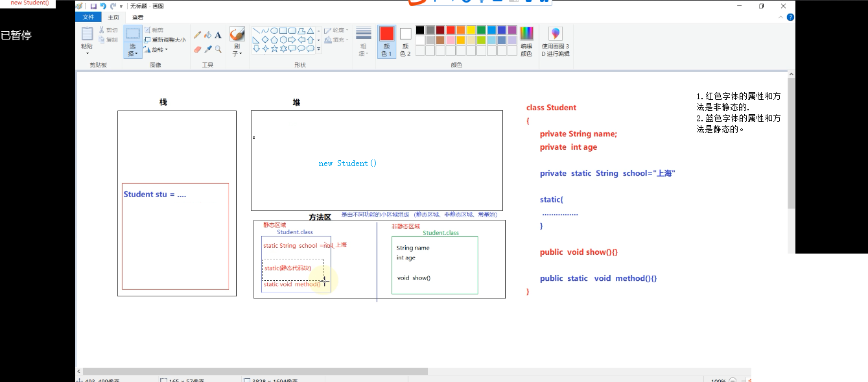Click the vertical scrollbar thumb
Image resolution: width=868 pixels, height=382 pixels.
pos(792,143)
